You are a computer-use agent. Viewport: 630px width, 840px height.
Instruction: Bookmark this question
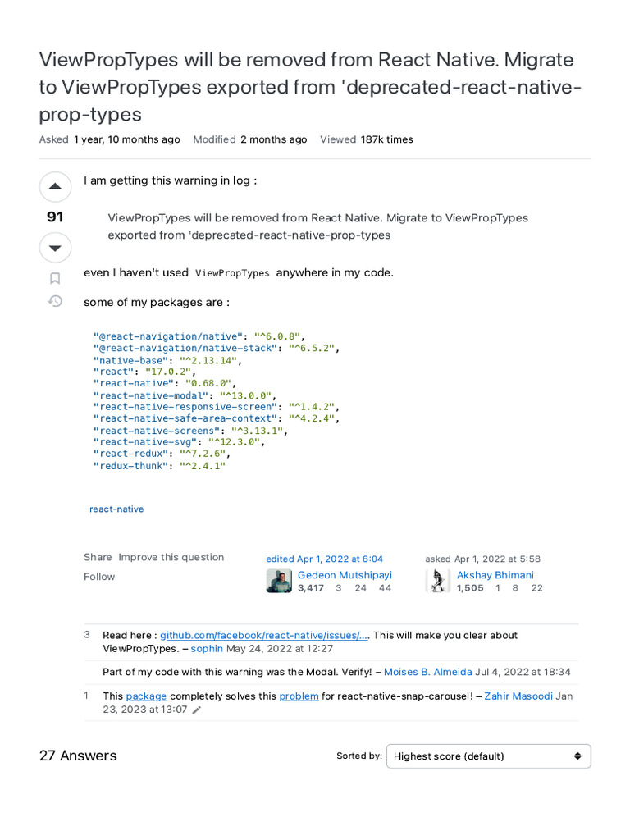tap(55, 279)
